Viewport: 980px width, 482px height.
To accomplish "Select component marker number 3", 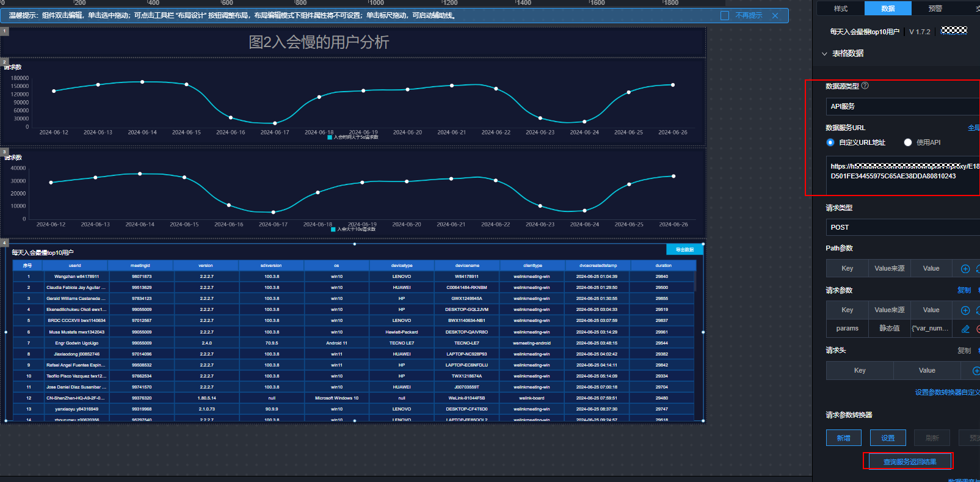I will (4, 152).
